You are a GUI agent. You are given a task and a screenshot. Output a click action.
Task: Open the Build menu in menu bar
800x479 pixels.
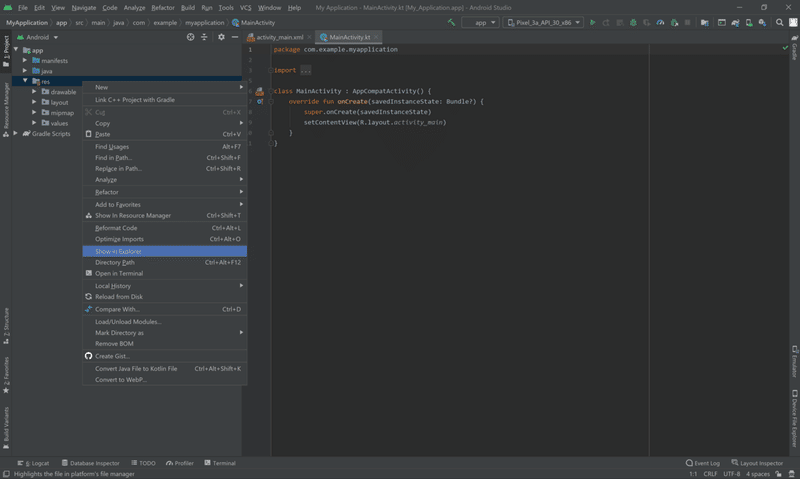coord(188,8)
